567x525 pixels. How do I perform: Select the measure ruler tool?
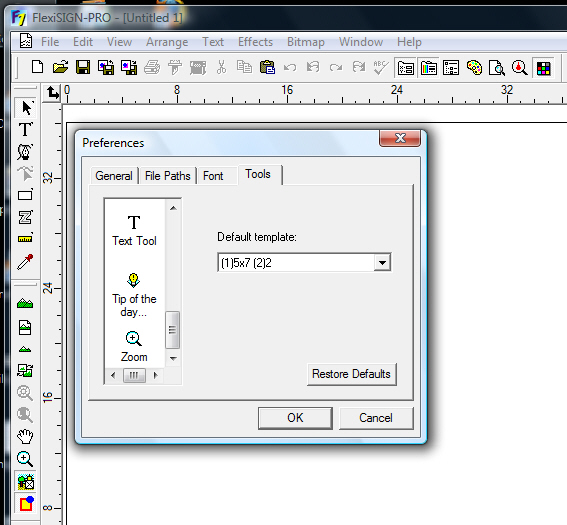pos(25,239)
